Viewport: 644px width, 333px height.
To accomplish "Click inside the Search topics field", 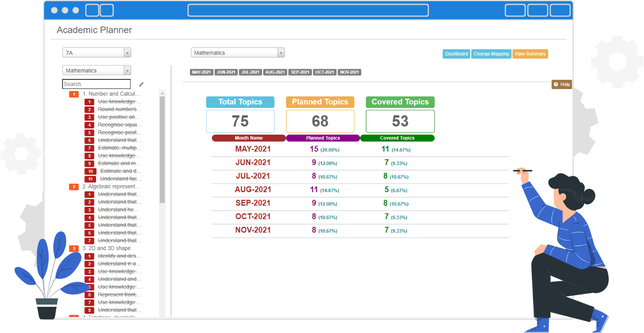I will 97,84.
